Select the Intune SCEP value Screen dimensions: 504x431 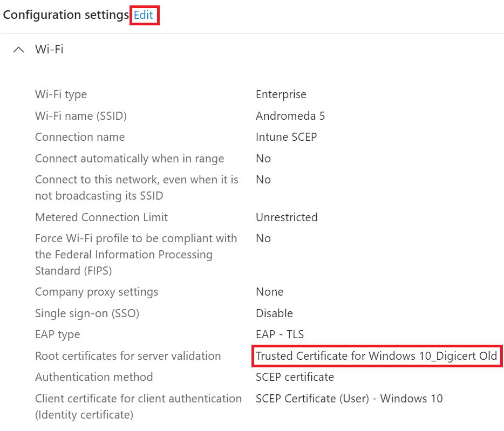click(286, 137)
